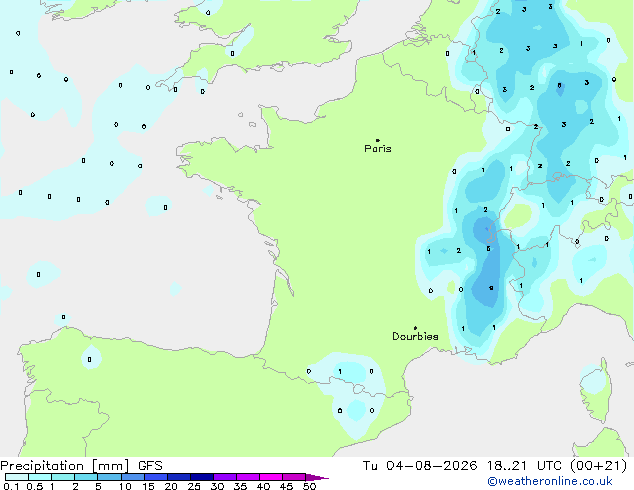This screenshot has height=490, width=634.
Task: Click the forecast date 'Tu 04-08-2026'
Action: pyautogui.click(x=420, y=466)
